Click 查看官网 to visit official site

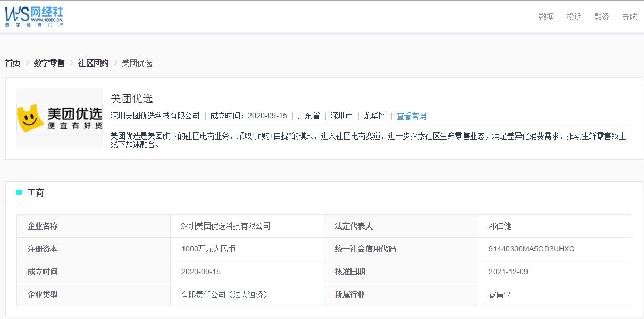point(410,116)
